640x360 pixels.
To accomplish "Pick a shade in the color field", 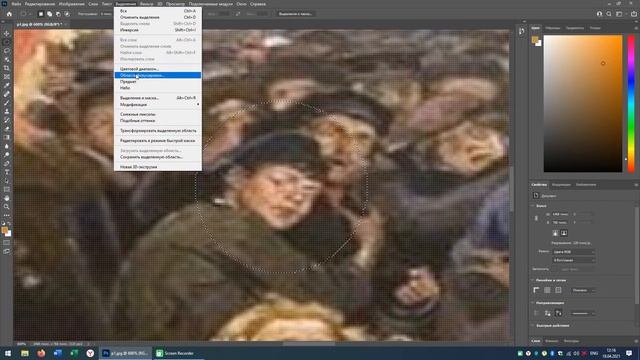I will click(583, 104).
